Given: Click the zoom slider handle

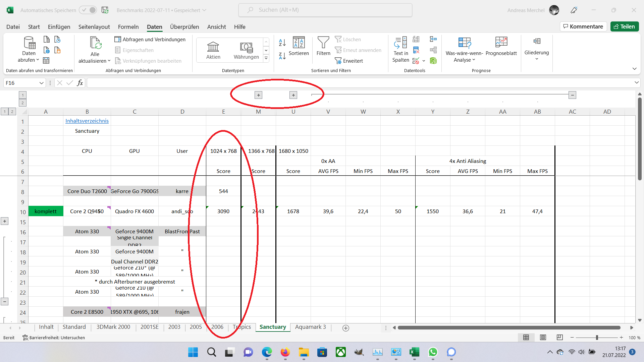Looking at the screenshot, I should [x=597, y=338].
